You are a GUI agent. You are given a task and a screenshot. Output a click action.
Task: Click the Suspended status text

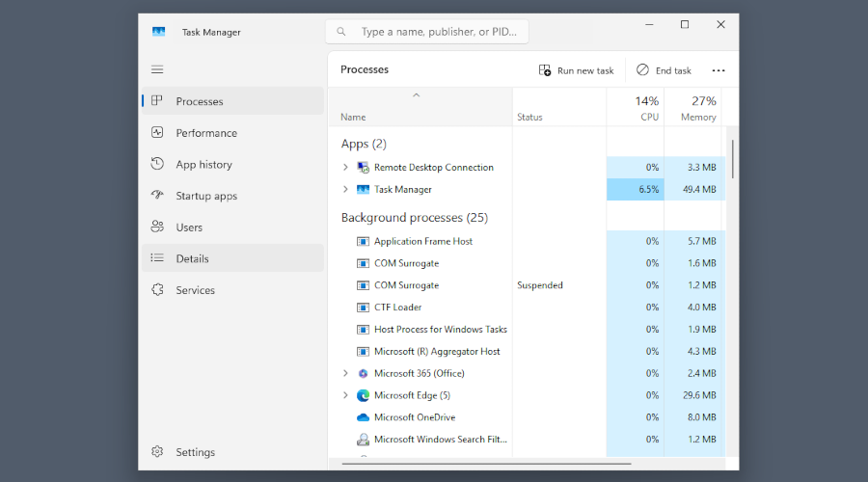click(540, 285)
